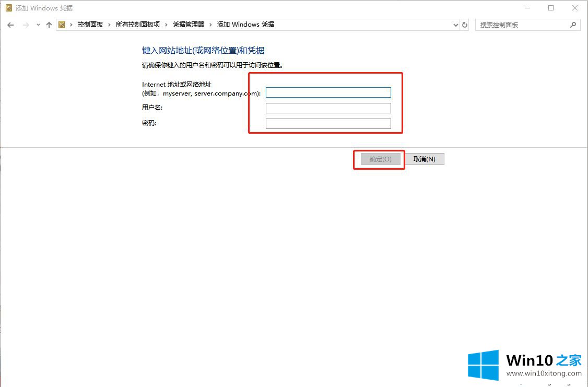Click the search magnifier icon

573,25
